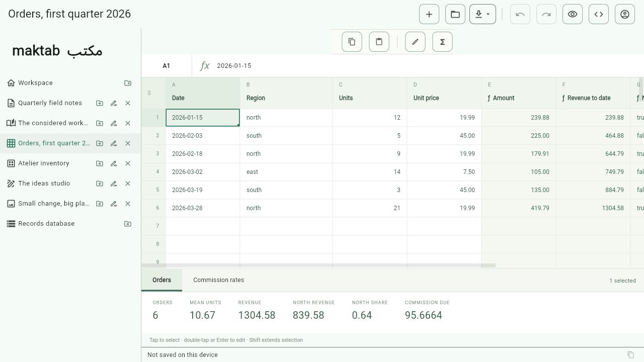Switch to the Orders sheet tab
Image resolution: width=644 pixels, height=362 pixels.
click(x=162, y=280)
